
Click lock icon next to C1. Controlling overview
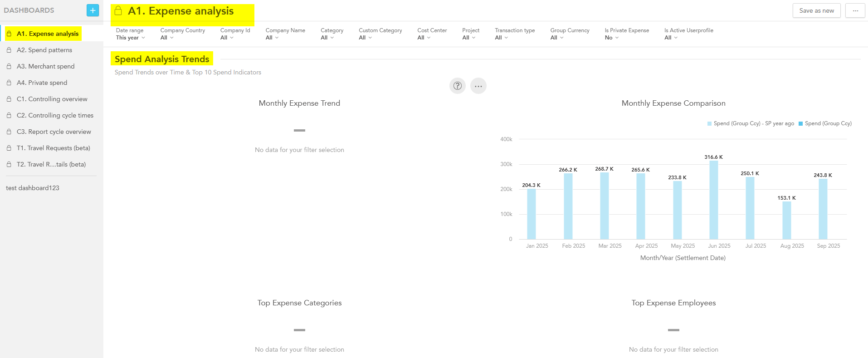(x=9, y=99)
